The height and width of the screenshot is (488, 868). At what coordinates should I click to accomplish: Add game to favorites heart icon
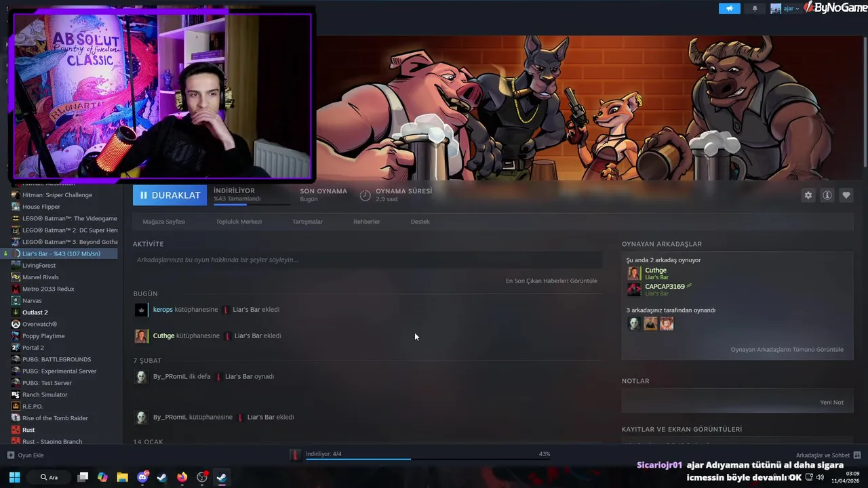(x=846, y=195)
